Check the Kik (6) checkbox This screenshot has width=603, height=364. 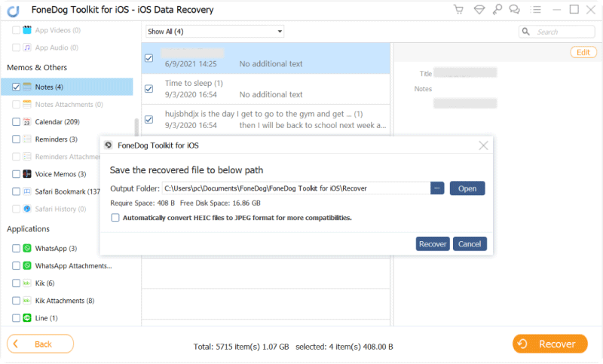pos(16,283)
